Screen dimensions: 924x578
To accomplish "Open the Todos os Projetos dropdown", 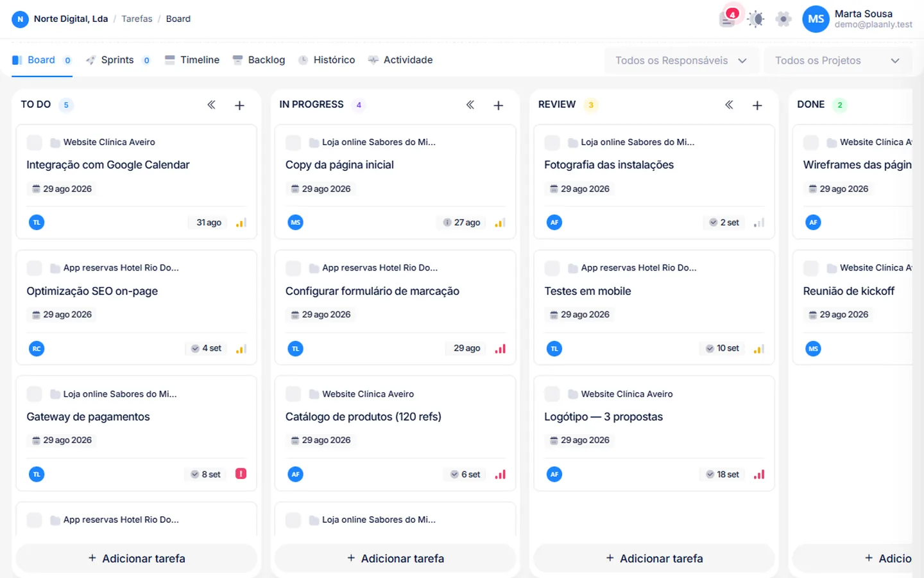I will coord(837,60).
